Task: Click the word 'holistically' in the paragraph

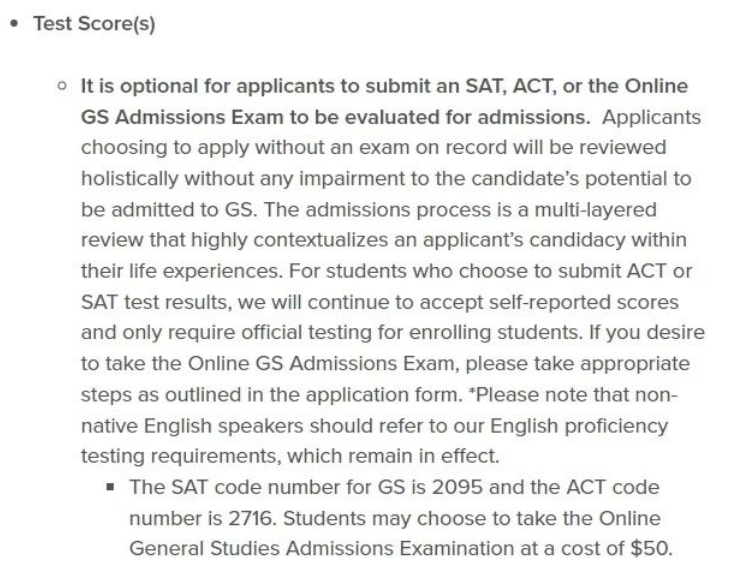Action: [x=130, y=178]
